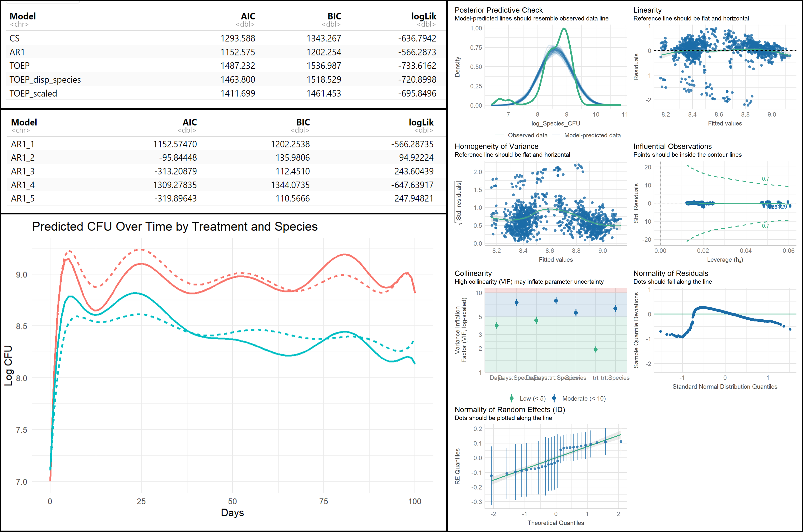Select the AR1_2 row label

(x=23, y=158)
